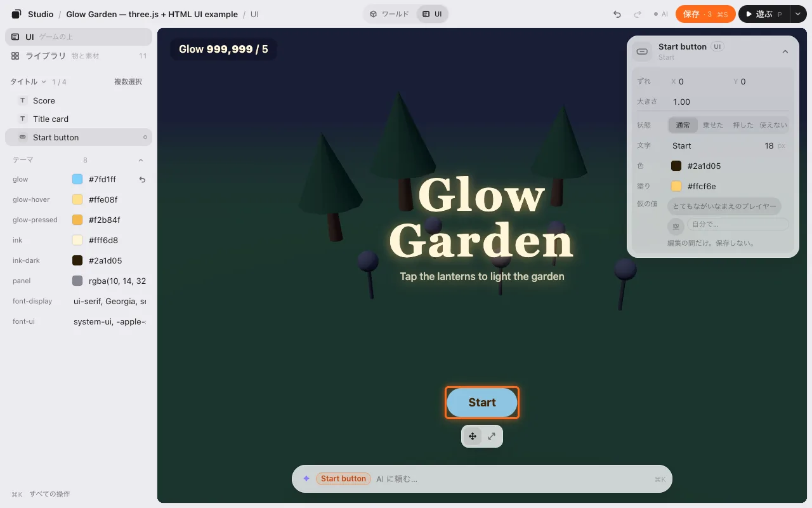Open the UI section in sidebar
The width and height of the screenshot is (812, 508).
tap(79, 37)
